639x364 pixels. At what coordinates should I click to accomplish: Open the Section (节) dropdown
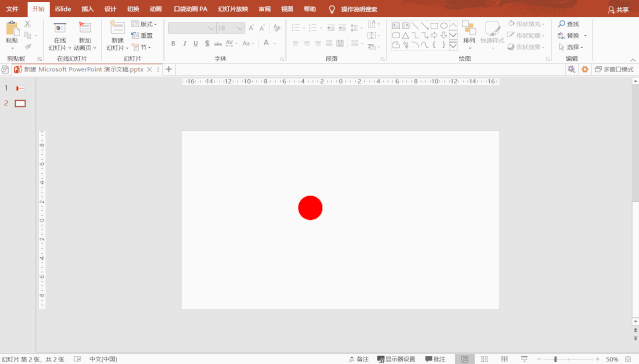tap(141, 47)
